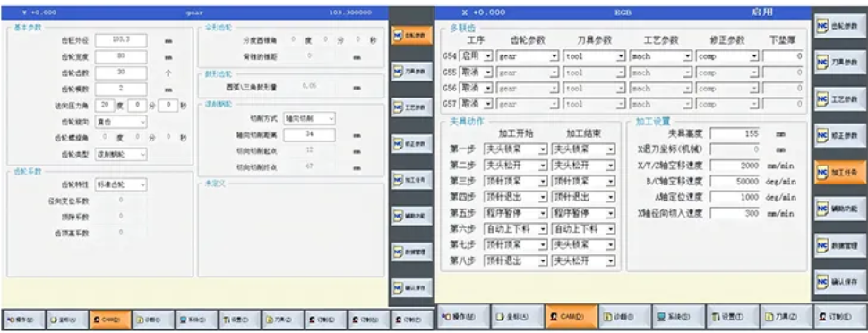Image resolution: width=868 pixels, height=333 pixels.
Task: Open 齿轮旋向 dropdown in left window
Action: tap(121, 122)
